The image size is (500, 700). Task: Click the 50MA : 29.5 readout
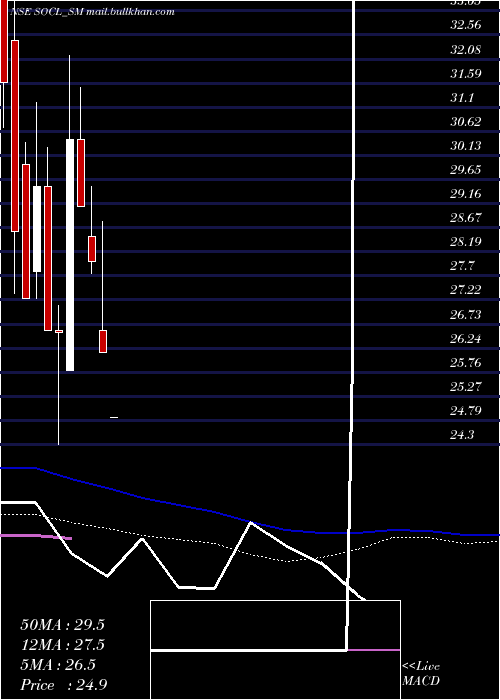(62, 625)
